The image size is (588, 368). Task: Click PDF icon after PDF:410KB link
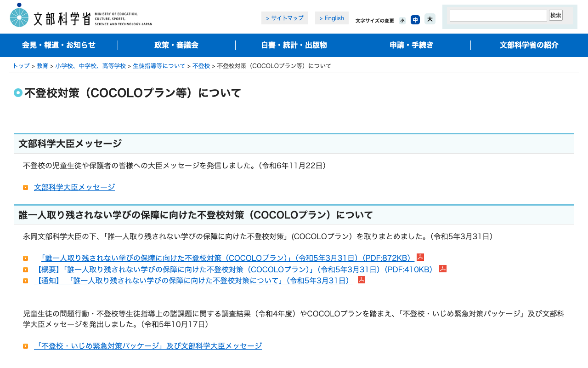click(x=443, y=269)
